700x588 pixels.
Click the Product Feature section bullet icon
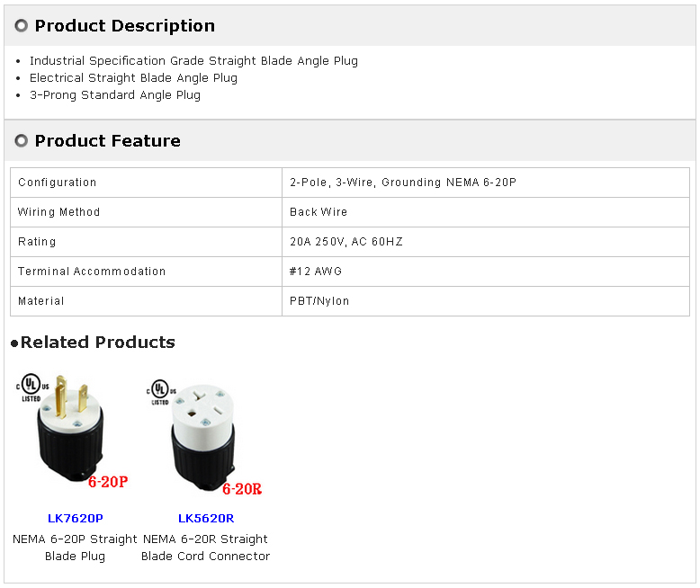tap(22, 141)
